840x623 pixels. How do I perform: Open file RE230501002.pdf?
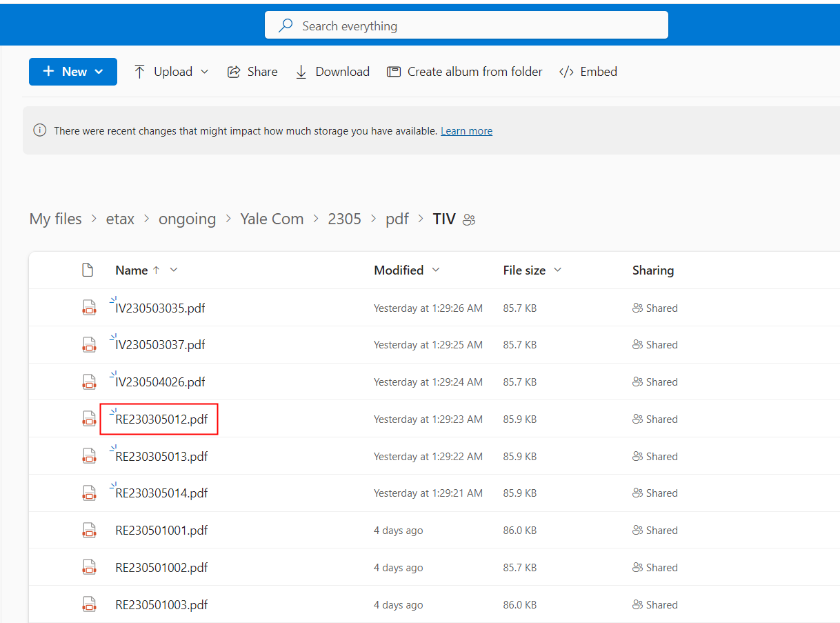click(161, 568)
